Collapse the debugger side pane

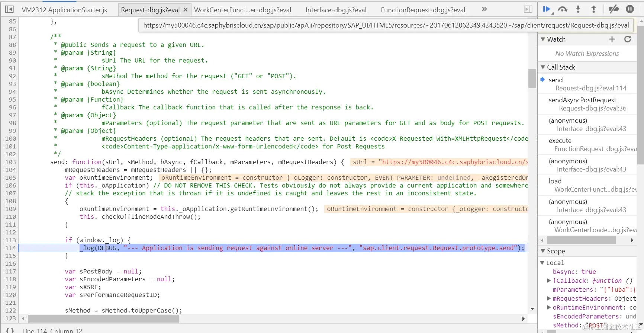coord(528,9)
